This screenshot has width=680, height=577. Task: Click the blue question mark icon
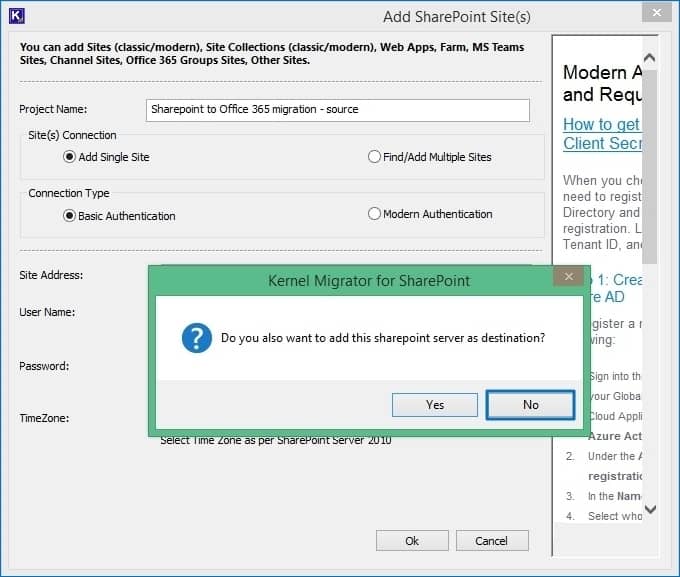[x=196, y=338]
